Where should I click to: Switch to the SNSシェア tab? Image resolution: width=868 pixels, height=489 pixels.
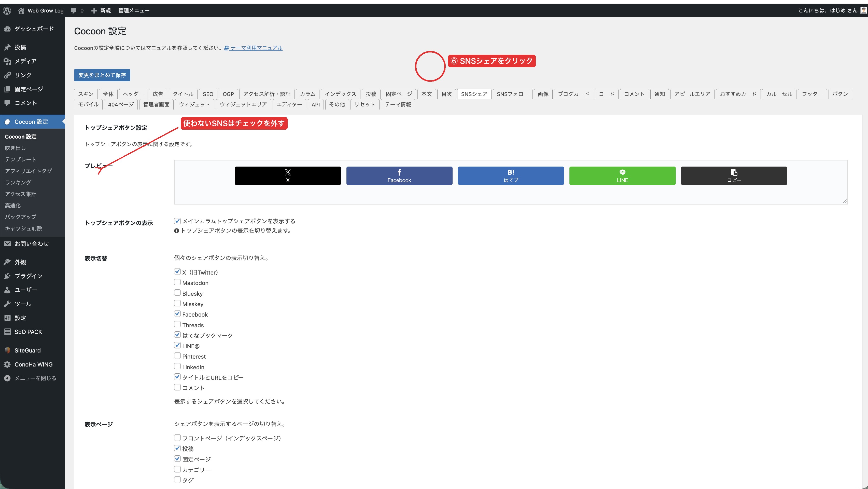[474, 94]
